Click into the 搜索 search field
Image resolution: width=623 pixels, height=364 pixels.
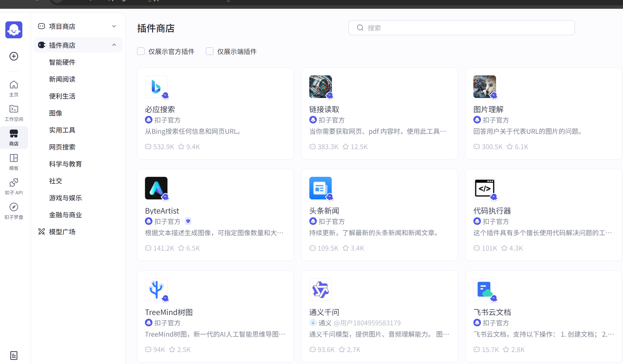point(461,28)
